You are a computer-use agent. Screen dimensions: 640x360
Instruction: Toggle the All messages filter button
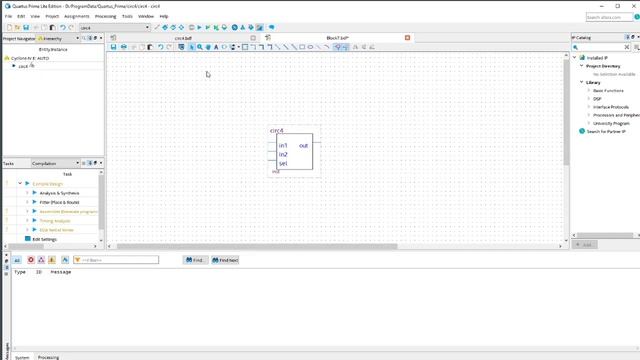(17, 260)
